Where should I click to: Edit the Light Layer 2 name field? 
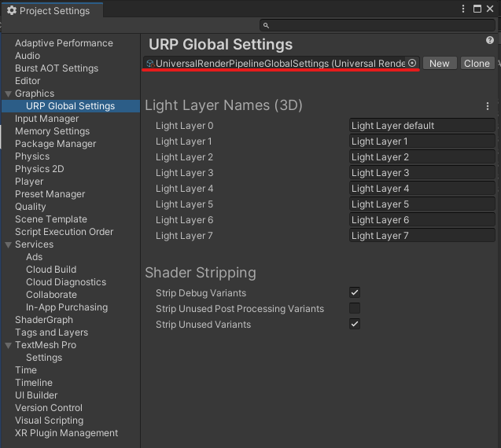[422, 156]
